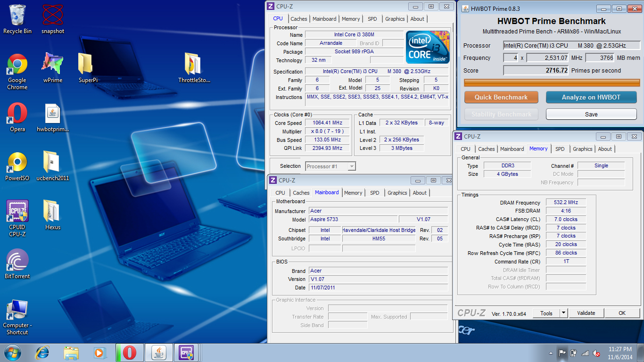Click the muted volume tray icon
644x362 pixels.
(596, 353)
